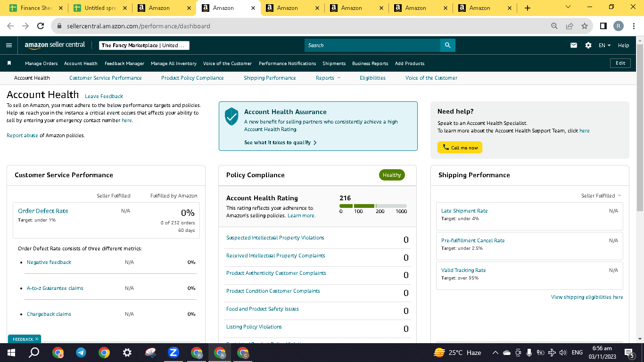Open the Negative feedback link
The image size is (644, 362).
49,262
